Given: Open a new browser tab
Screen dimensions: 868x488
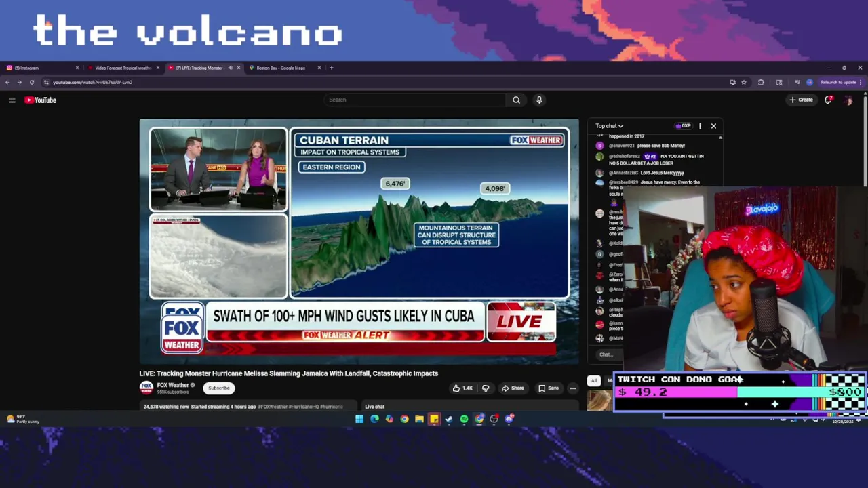Looking at the screenshot, I should (331, 68).
